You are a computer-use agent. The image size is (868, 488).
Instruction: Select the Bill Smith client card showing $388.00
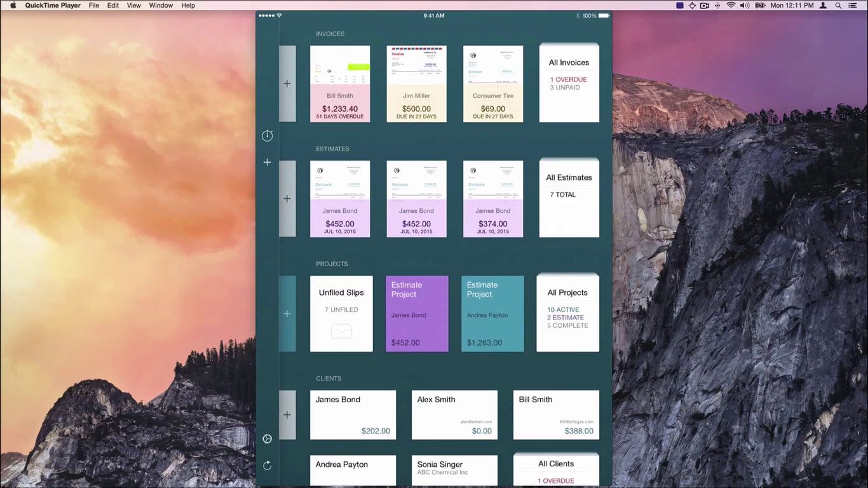pyautogui.click(x=556, y=415)
